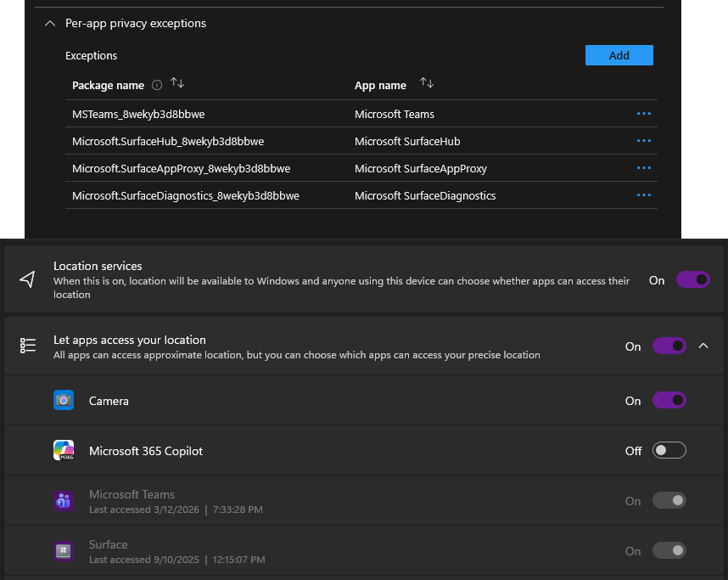The height and width of the screenshot is (580, 728).
Task: Toggle Let apps access your location
Action: 669,346
